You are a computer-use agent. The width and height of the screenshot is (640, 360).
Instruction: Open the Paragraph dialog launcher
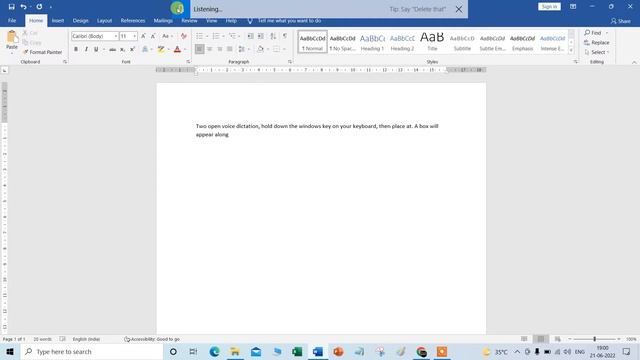coord(290,62)
